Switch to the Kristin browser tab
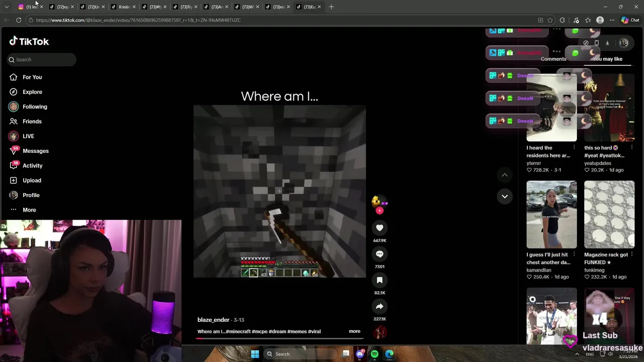Image resolution: width=644 pixels, height=362 pixels. coord(123,7)
